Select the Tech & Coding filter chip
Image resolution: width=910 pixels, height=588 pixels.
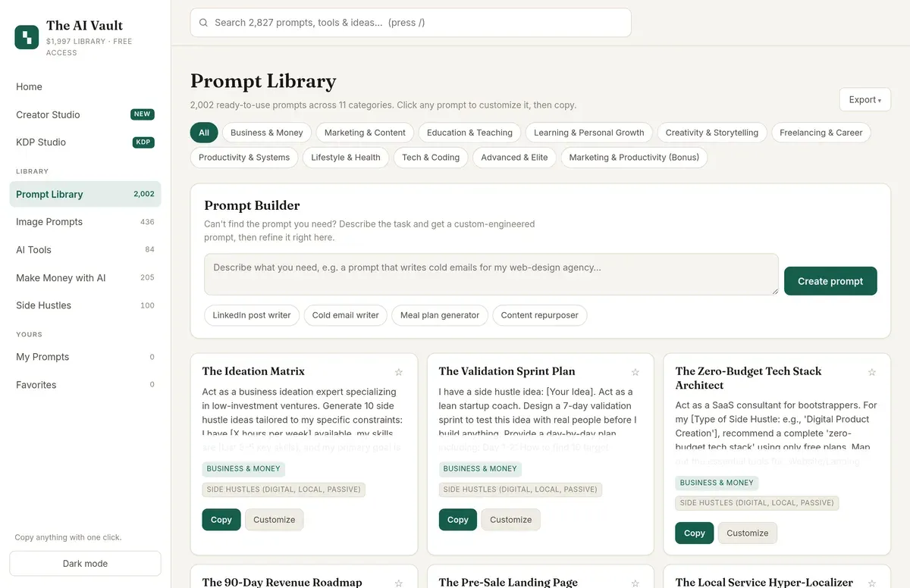[431, 158]
